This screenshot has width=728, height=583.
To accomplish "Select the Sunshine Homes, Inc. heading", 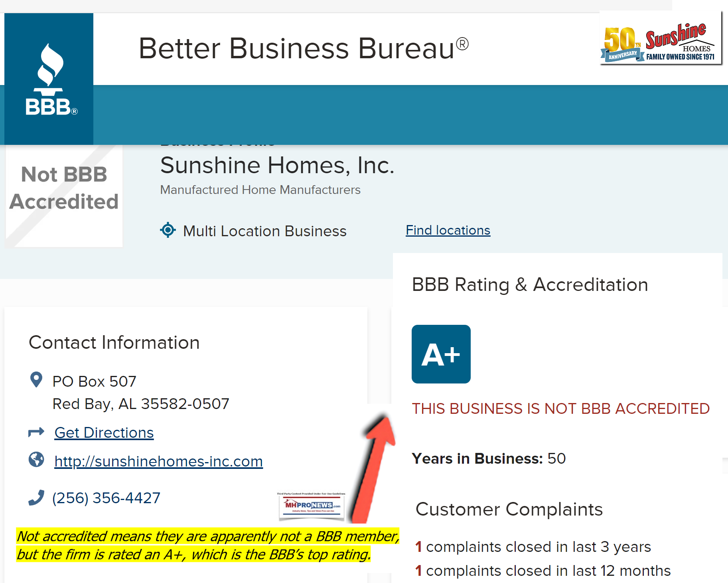I will pos(277,165).
